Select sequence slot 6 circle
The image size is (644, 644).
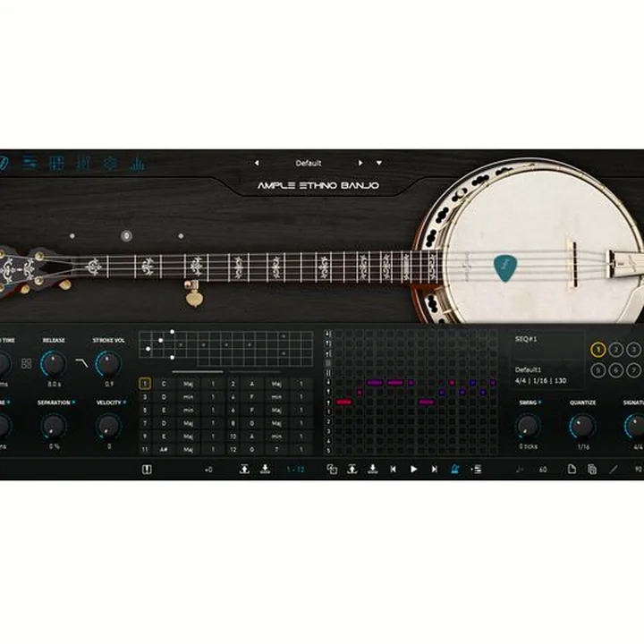(615, 370)
